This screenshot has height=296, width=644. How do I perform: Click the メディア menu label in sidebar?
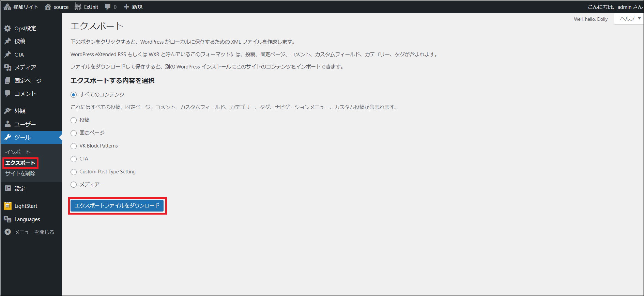click(25, 67)
